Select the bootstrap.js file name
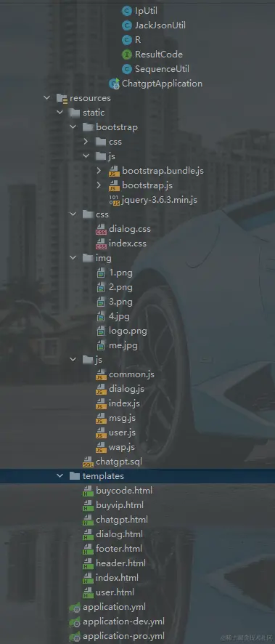 click(147, 185)
